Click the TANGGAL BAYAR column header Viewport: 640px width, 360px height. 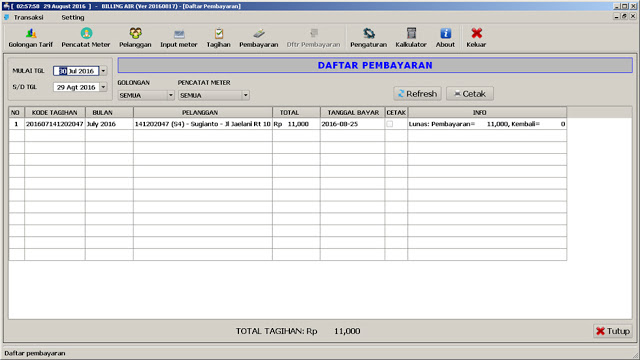pyautogui.click(x=353, y=113)
